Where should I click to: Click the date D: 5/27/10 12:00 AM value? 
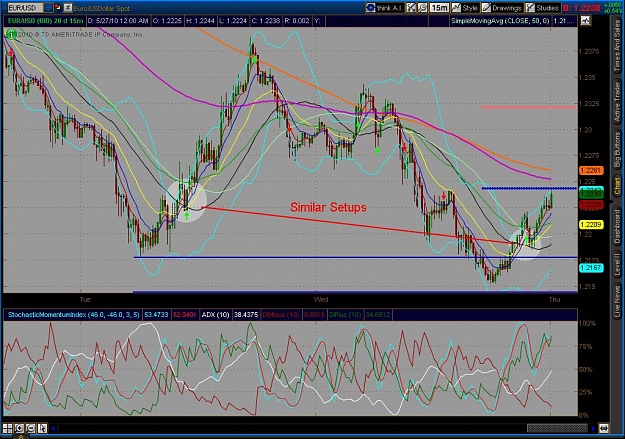pos(118,21)
